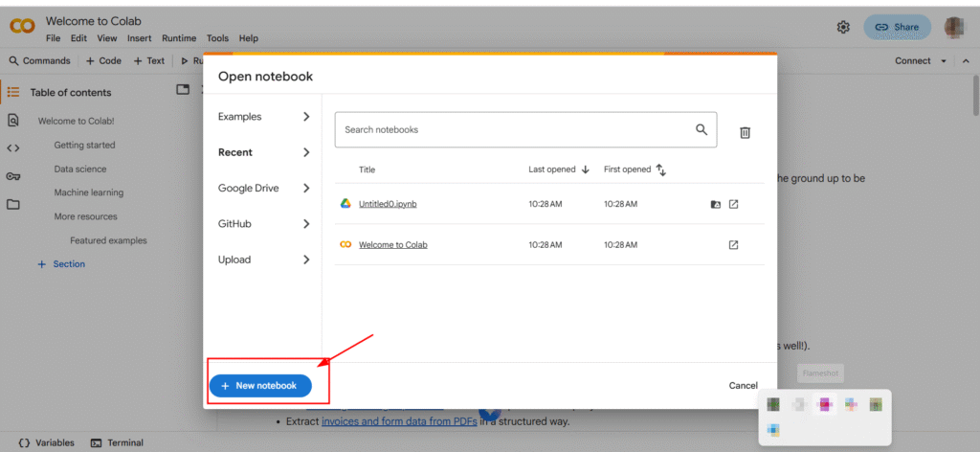Click Untitled0.ipynb Last opened 10:28 AM

tap(545, 204)
